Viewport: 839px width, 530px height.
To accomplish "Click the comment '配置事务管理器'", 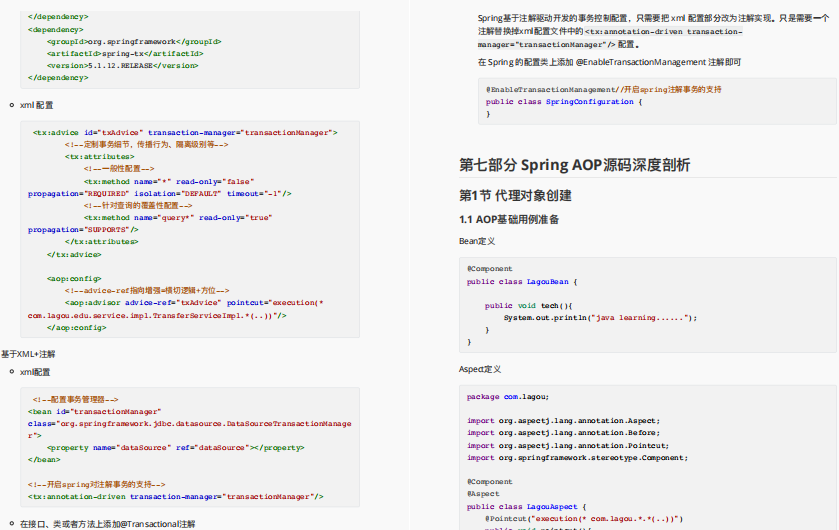I will tap(75, 399).
